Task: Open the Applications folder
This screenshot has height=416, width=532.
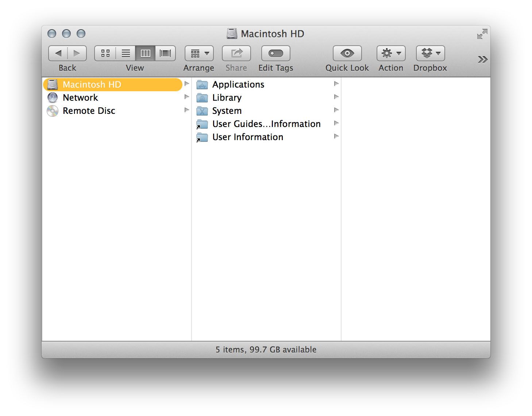Action: pyautogui.click(x=238, y=85)
